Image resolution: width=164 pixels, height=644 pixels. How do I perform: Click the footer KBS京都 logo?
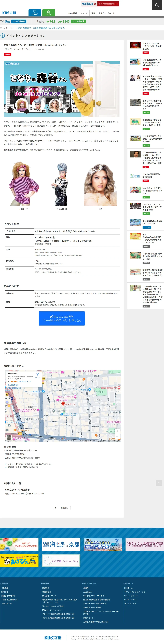click(x=53, y=637)
